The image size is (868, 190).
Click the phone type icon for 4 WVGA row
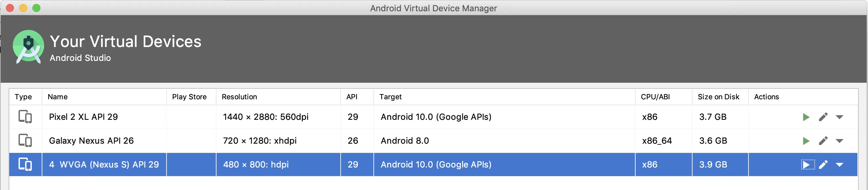point(25,165)
